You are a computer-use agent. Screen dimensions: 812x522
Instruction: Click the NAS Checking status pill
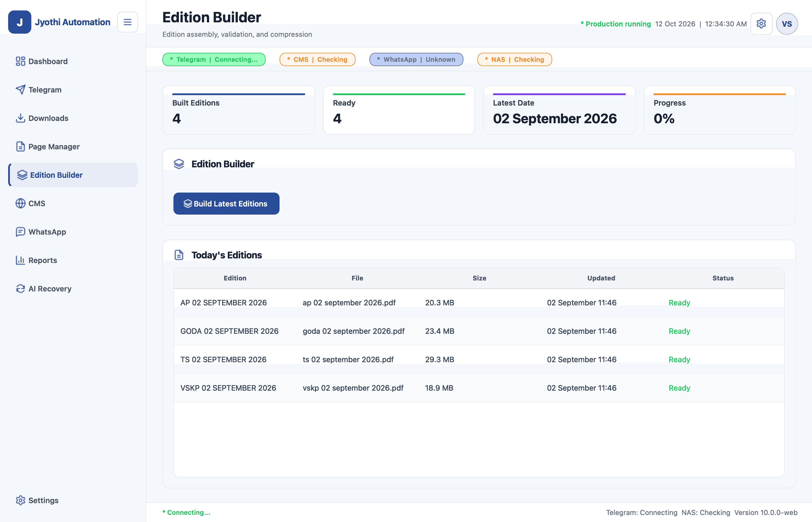click(514, 59)
